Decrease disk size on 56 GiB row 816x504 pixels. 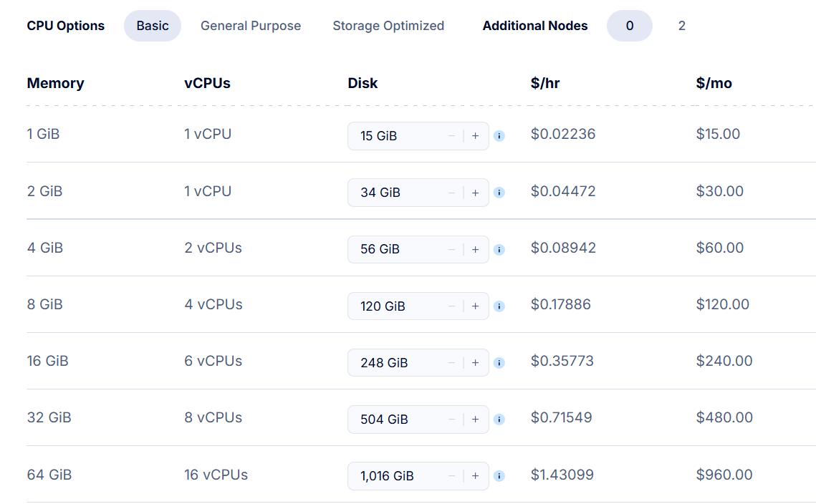[451, 249]
